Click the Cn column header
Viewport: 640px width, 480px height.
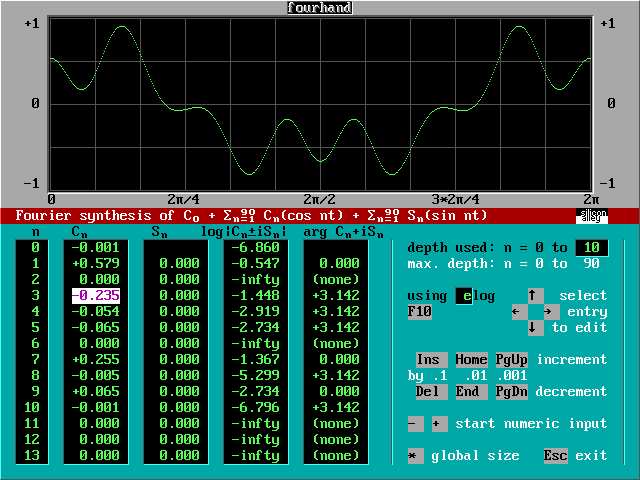pyautogui.click(x=80, y=232)
